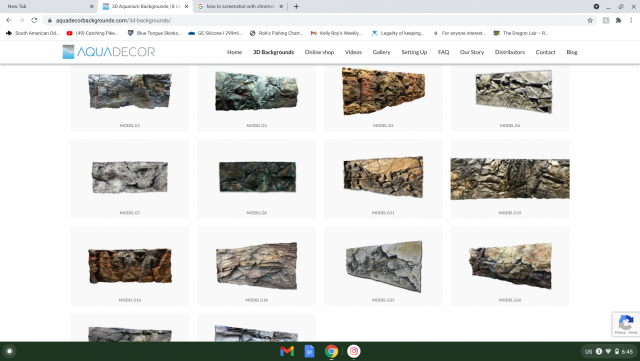Close the 3D Aquarium Backgrounds tab
Screen dimensions: 640x361
187,7
